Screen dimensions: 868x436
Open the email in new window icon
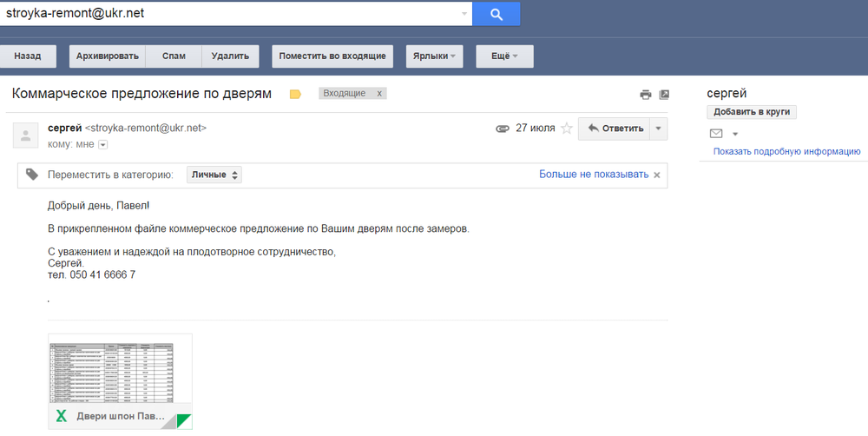click(x=664, y=95)
